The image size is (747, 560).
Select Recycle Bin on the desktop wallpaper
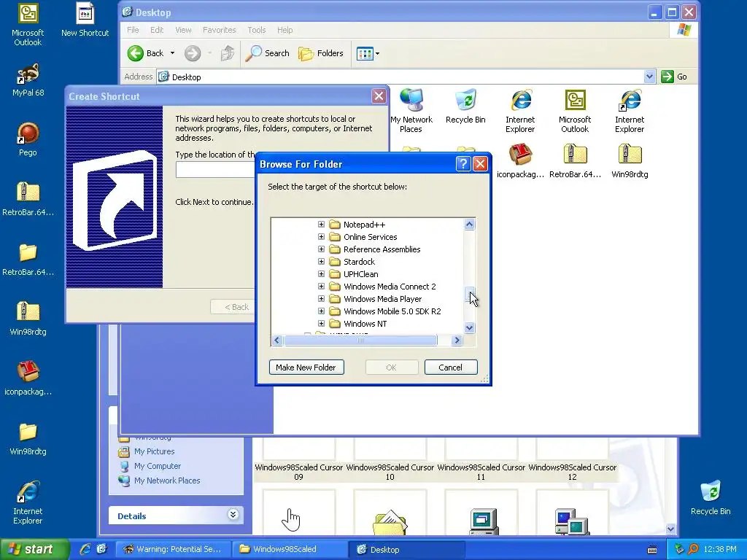711,497
